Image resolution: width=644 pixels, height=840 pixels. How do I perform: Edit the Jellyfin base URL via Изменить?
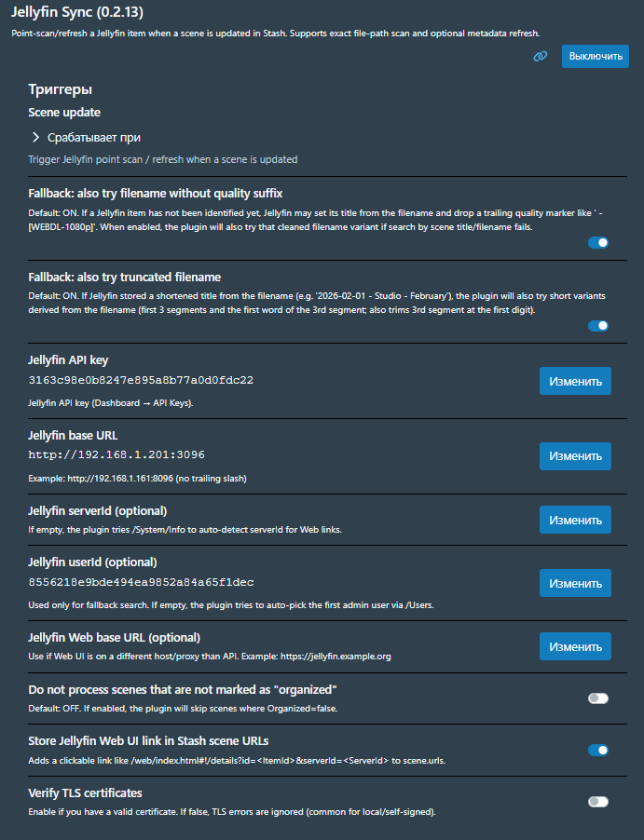pyautogui.click(x=575, y=456)
